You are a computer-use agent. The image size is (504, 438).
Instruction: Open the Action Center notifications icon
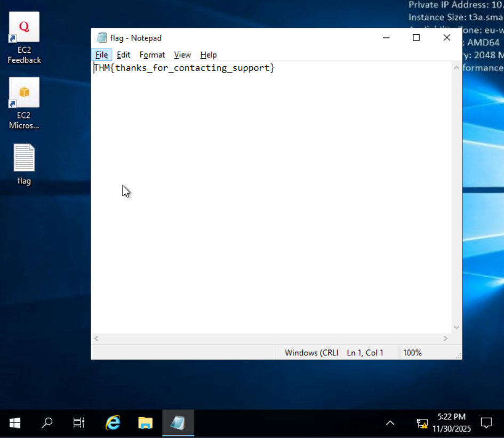tap(486, 423)
